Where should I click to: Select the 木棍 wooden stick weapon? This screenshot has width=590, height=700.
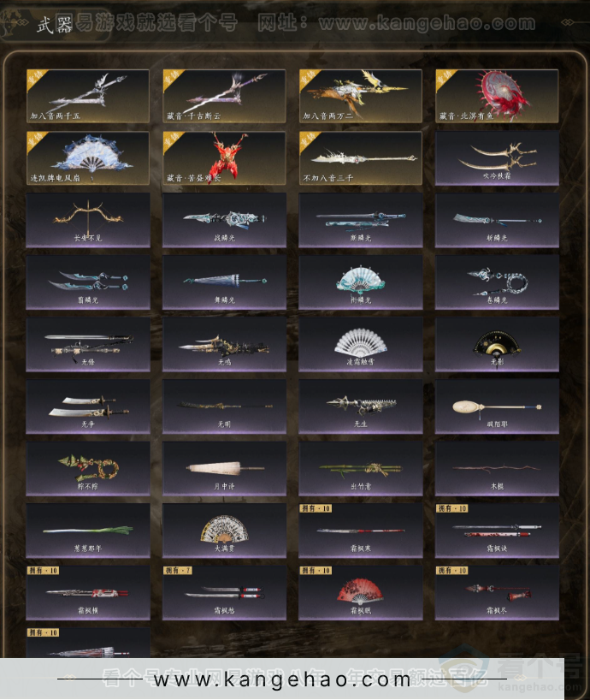tap(497, 468)
